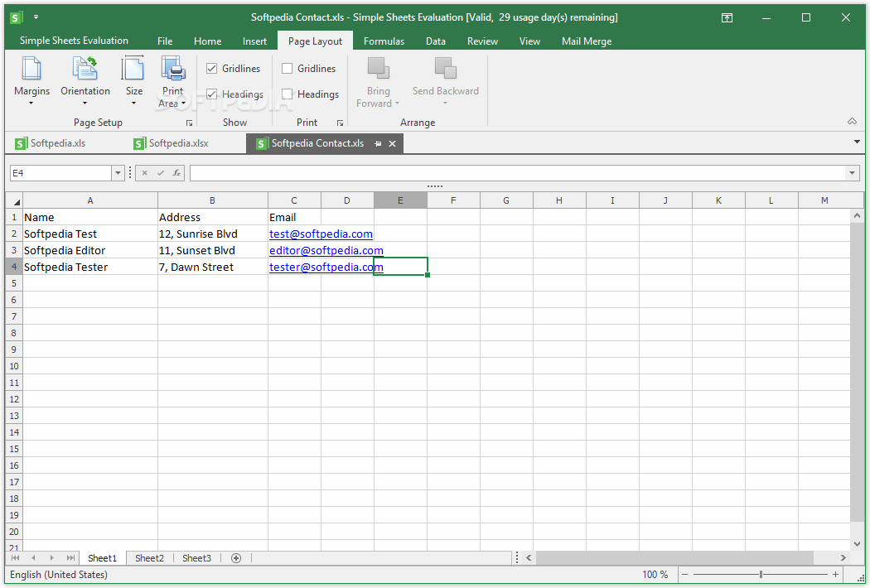Screen dimensions: 870x588
Task: Open the quick access toolbar customize arrow
Action: click(x=36, y=17)
